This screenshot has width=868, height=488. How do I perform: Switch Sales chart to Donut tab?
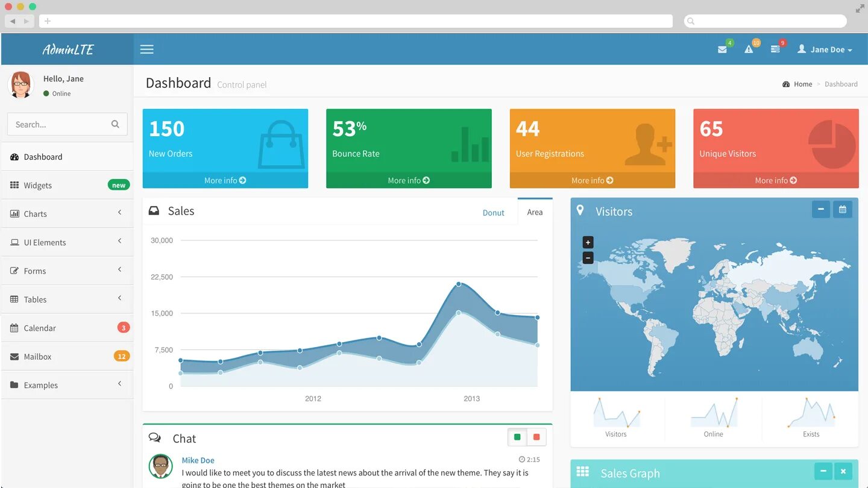point(493,213)
